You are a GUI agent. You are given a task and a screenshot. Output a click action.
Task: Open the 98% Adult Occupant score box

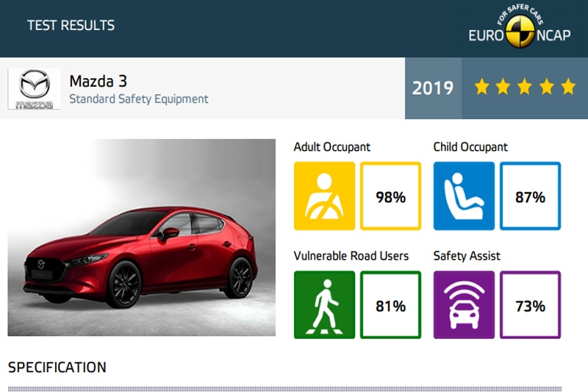pos(391,196)
